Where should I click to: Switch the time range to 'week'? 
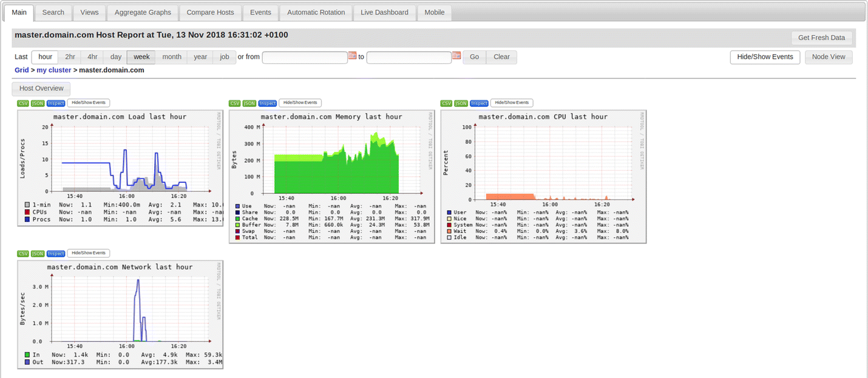click(141, 57)
